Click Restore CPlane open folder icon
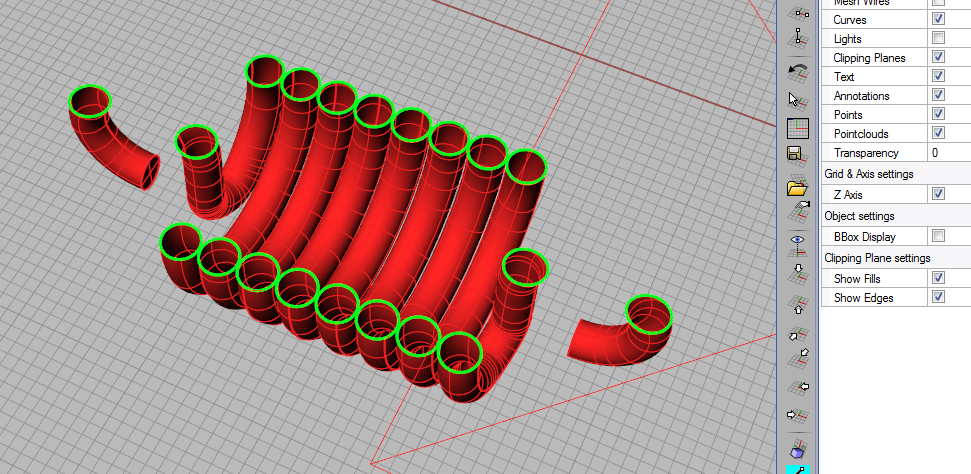This screenshot has height=474, width=971. tap(798, 187)
